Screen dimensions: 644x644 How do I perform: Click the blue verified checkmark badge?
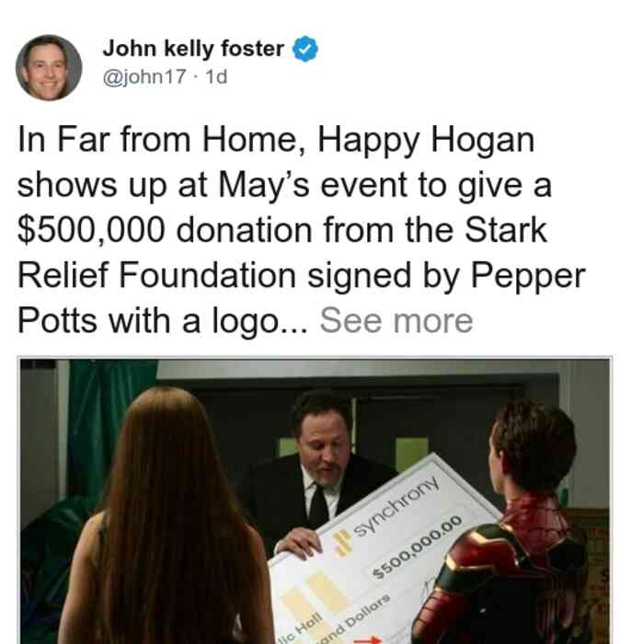coord(305,49)
